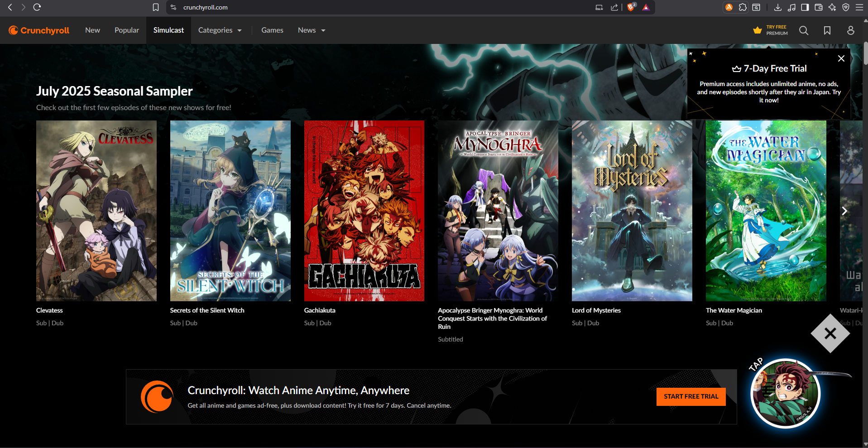Click the share icon in the address bar

coord(614,7)
